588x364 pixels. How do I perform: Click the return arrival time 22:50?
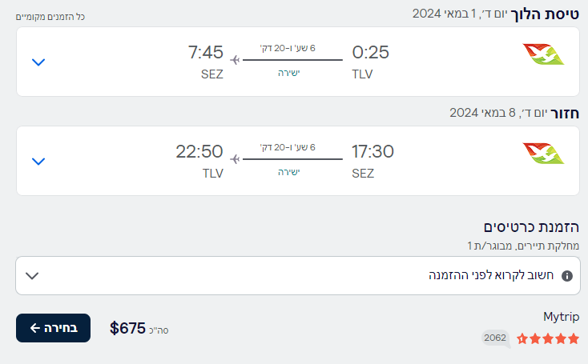tap(199, 152)
